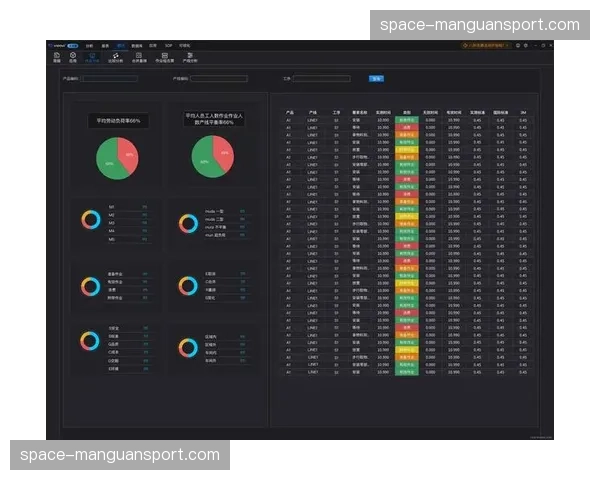This screenshot has width=600, height=480.
Task: Click the highlighted third ribbon toolbar icon
Action: [93, 57]
